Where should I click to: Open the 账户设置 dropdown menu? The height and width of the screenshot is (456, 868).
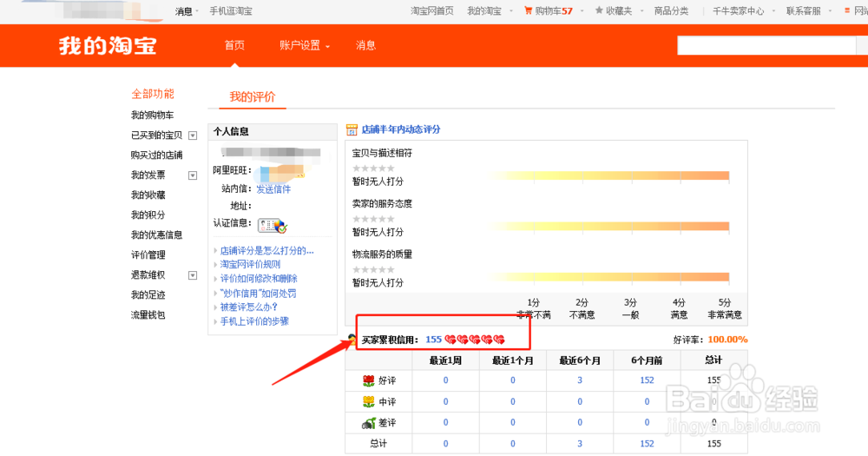click(x=305, y=45)
